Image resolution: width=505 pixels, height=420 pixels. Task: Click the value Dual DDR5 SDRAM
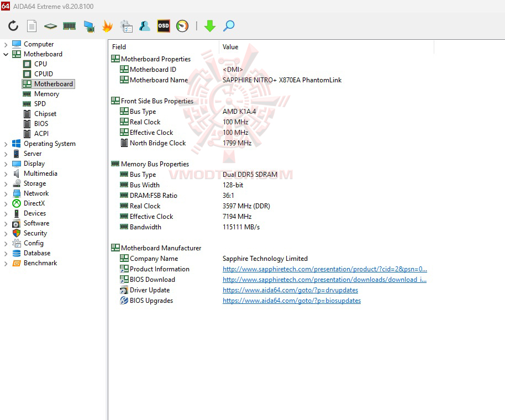click(x=250, y=175)
